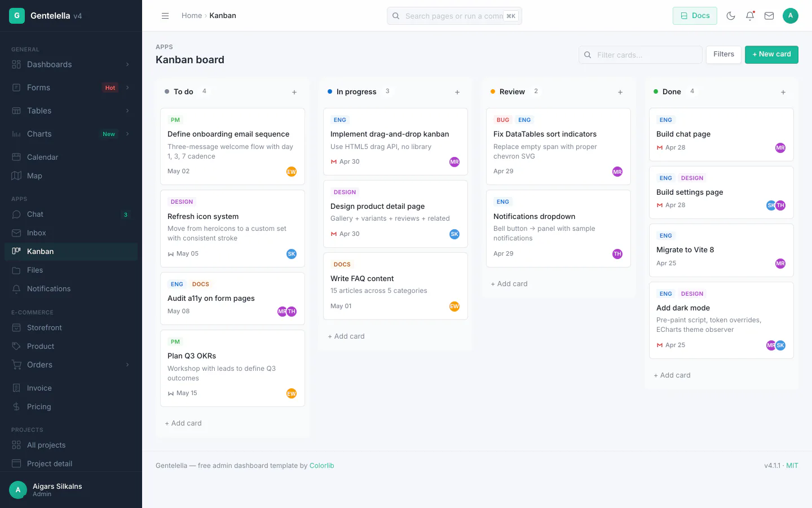
Task: Click the Product tag sidebar icon
Action: pyautogui.click(x=16, y=346)
